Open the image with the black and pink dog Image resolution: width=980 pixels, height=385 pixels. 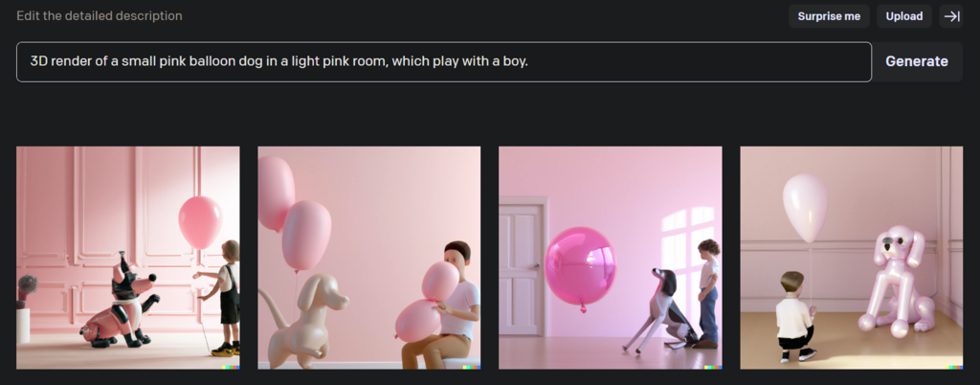128,258
